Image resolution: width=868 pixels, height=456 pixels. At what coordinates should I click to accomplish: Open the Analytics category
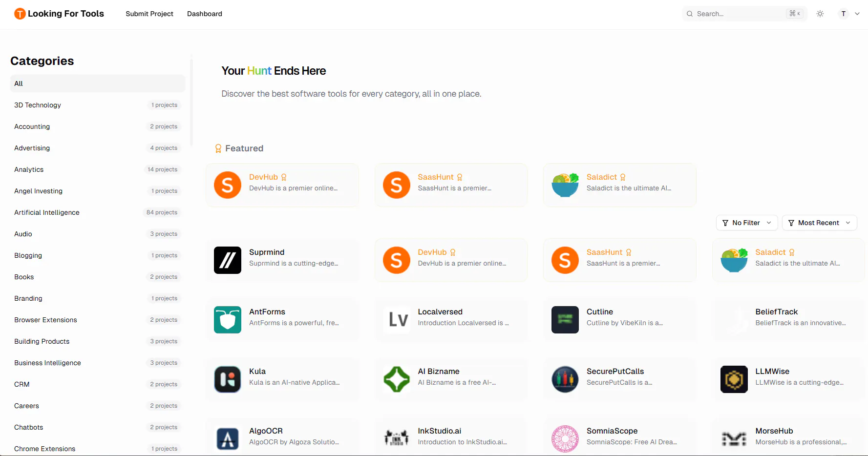point(98,169)
